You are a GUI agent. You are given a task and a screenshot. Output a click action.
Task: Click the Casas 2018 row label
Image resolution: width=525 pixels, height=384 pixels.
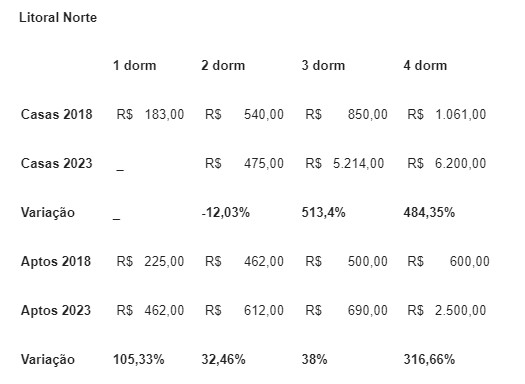pyautogui.click(x=56, y=114)
